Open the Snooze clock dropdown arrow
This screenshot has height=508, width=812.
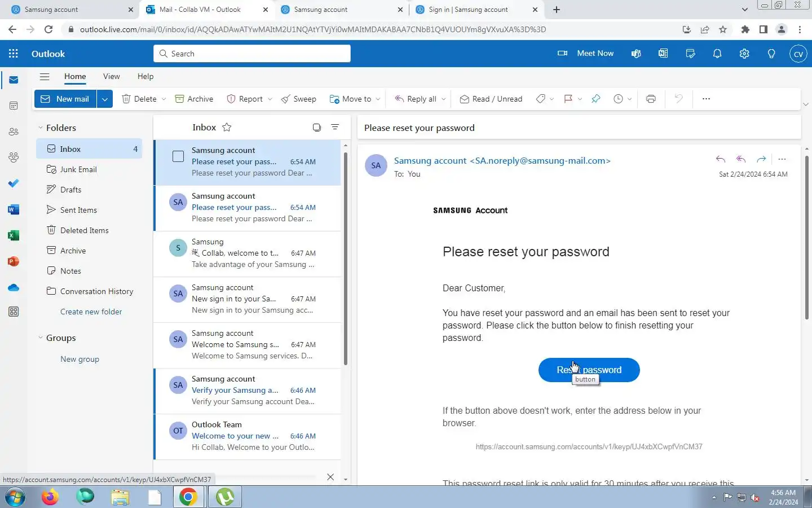[629, 99]
